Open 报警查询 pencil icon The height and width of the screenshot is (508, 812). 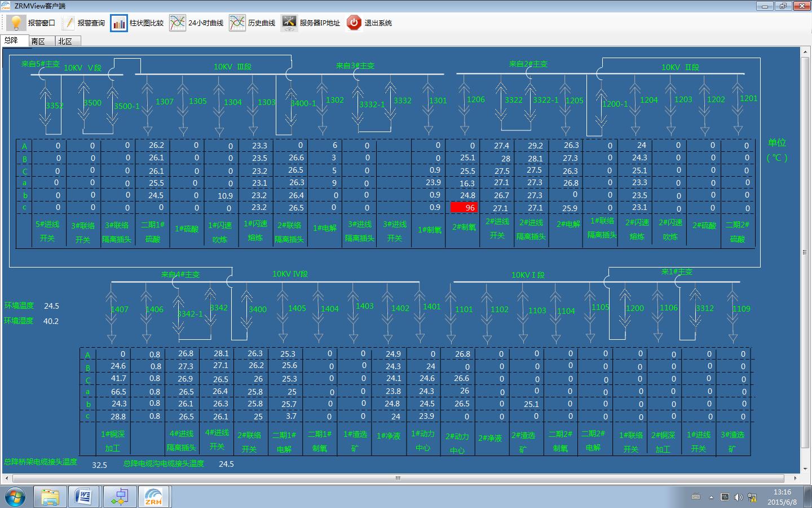68,23
